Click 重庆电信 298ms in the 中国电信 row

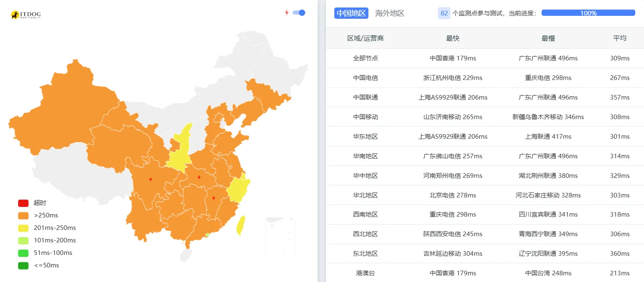[x=548, y=78]
